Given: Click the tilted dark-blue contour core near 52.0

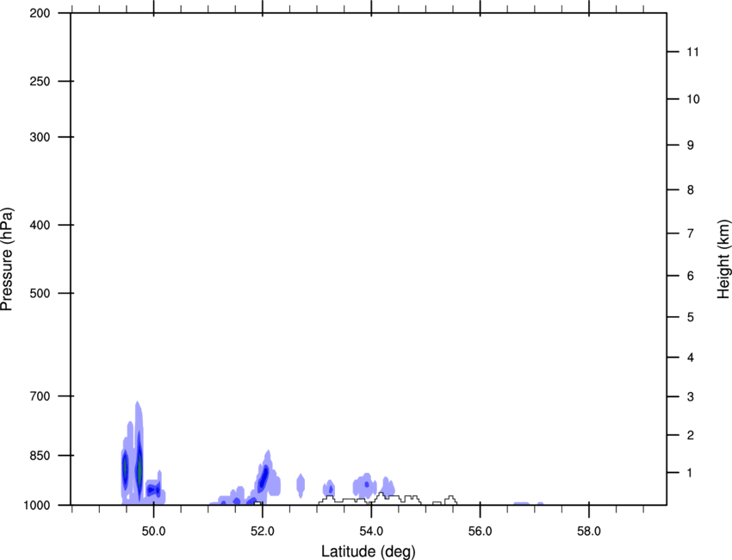Looking at the screenshot, I should click(264, 477).
